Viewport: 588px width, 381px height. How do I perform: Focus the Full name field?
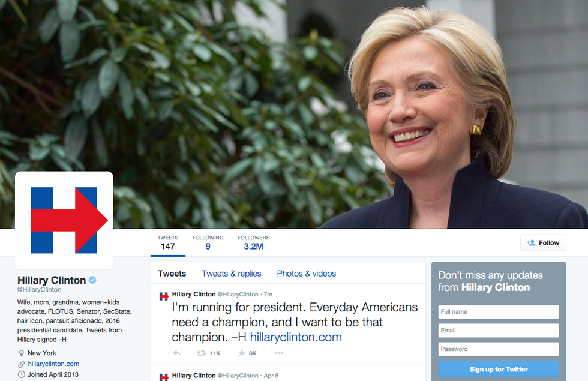[x=499, y=311]
